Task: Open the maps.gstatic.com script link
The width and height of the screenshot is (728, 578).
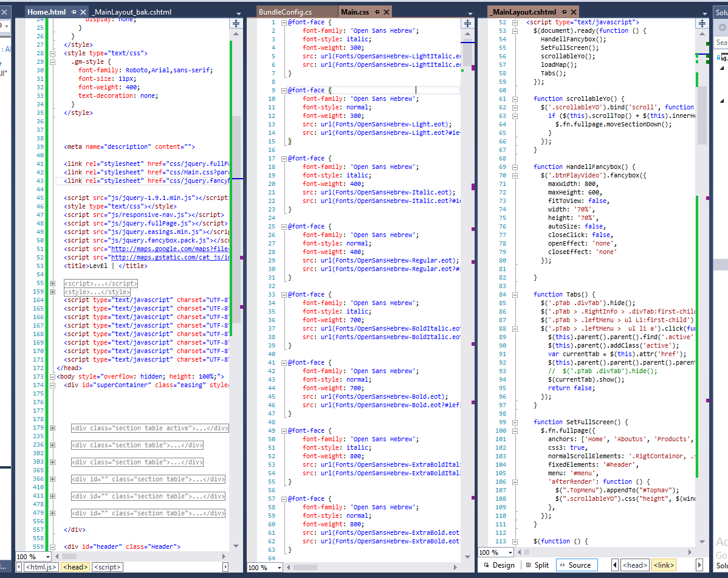Action: coord(170,257)
